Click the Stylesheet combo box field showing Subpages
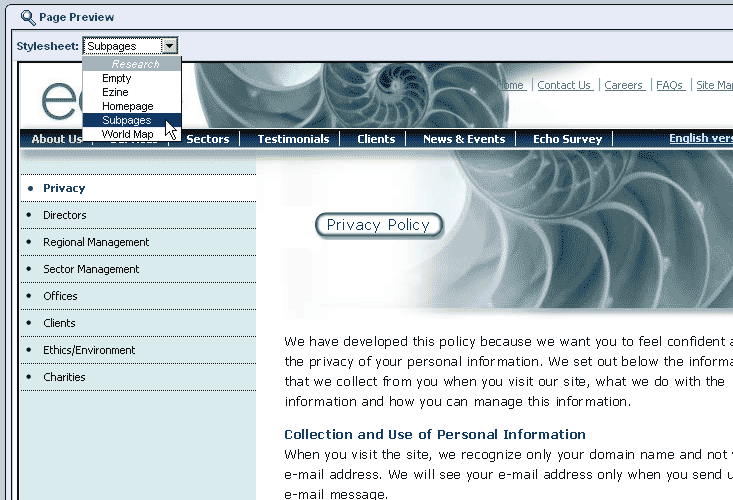Image resolution: width=733 pixels, height=500 pixels. (130, 46)
